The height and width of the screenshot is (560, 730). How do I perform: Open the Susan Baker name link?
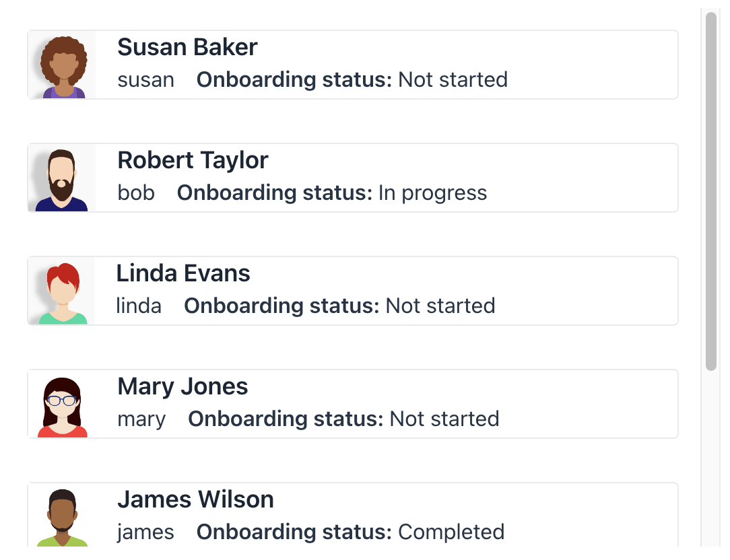tap(187, 48)
